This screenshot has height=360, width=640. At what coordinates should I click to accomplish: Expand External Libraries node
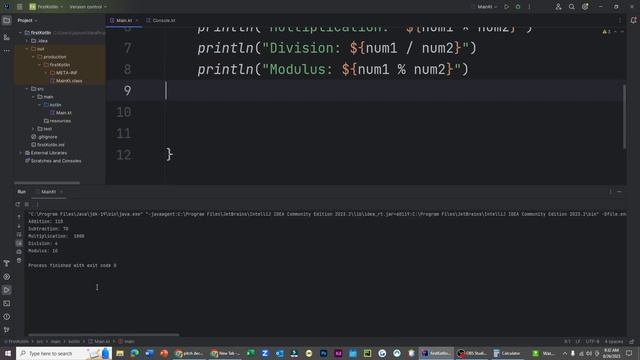20,153
